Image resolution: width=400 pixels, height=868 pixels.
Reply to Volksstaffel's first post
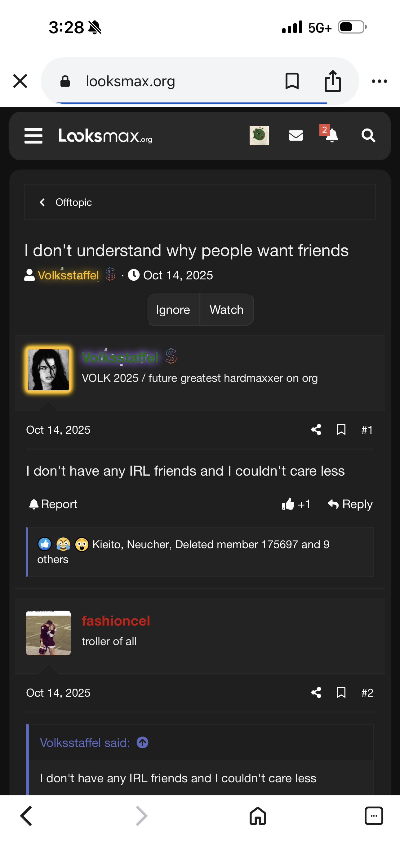(x=350, y=504)
